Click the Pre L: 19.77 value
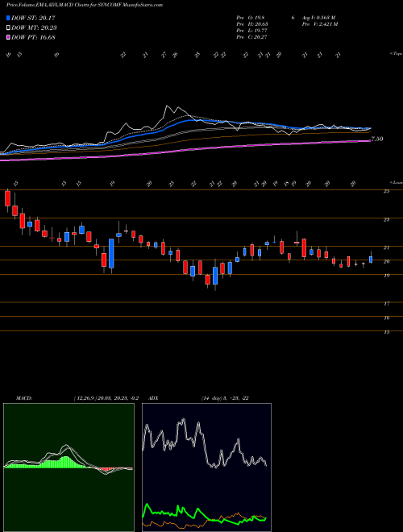 coord(252,31)
